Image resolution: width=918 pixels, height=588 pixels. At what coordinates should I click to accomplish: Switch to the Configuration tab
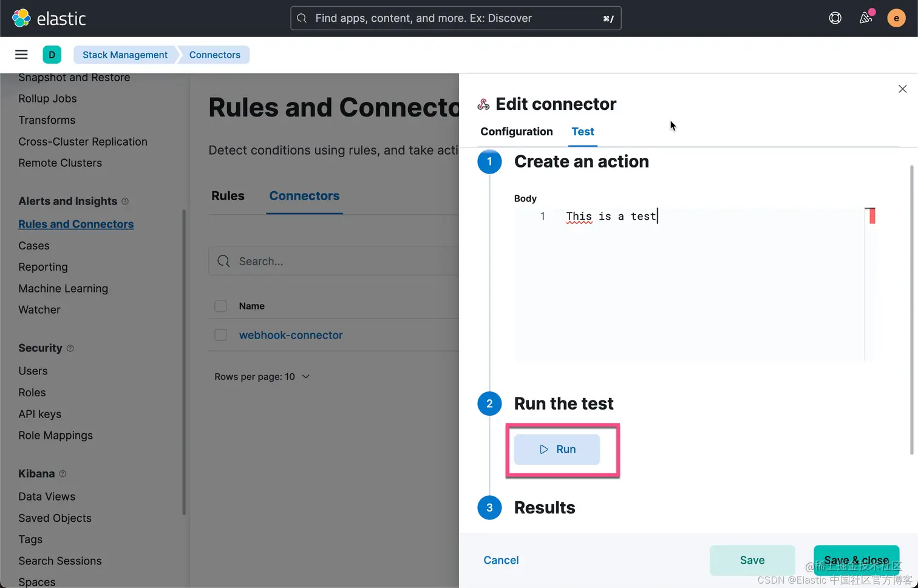[x=517, y=132]
